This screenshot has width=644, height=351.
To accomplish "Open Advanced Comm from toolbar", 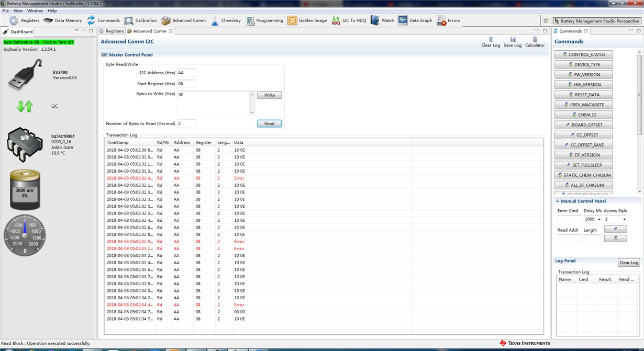I will (x=183, y=20).
